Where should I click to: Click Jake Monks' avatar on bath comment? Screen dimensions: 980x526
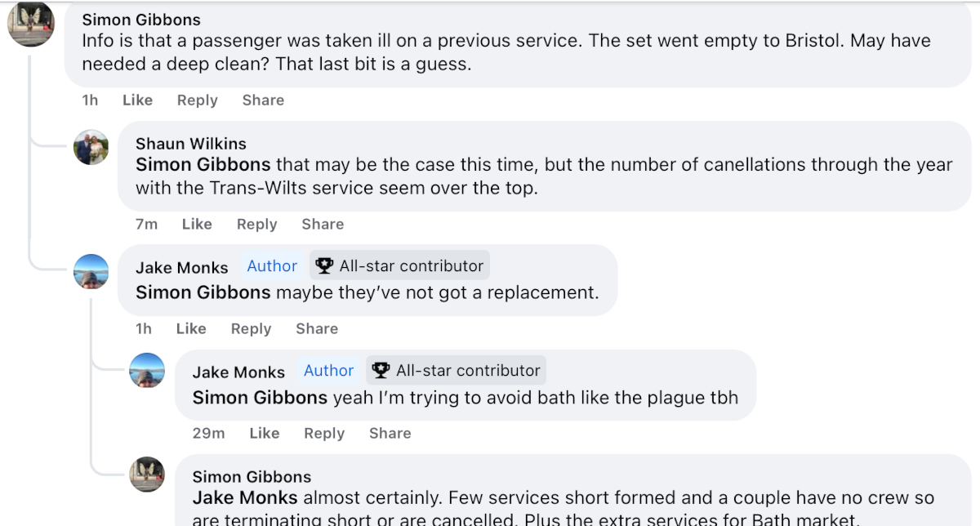tap(148, 370)
